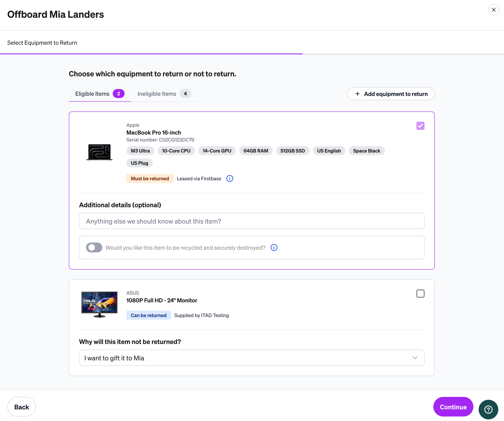This screenshot has width=504, height=421.
Task: Click the Continue button
Action: 453,407
